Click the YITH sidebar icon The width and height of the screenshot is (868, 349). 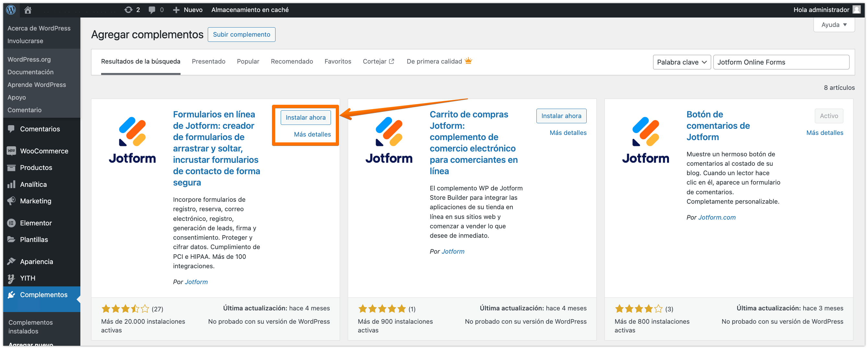[x=11, y=278]
